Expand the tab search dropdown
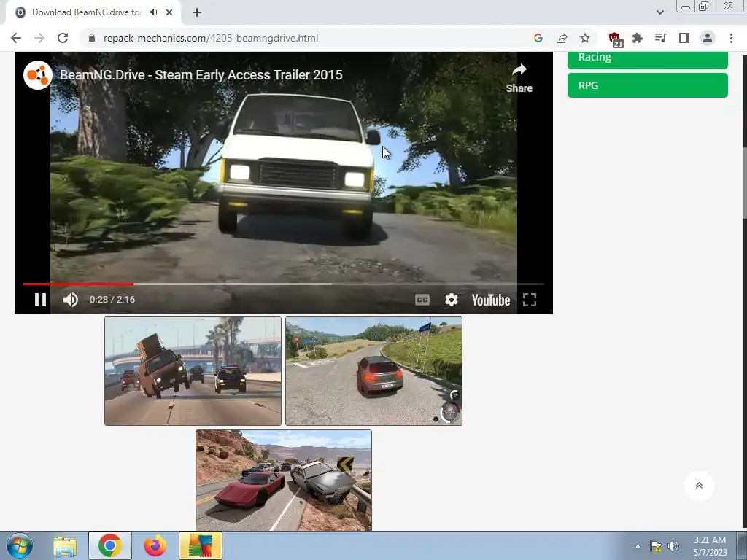 659,12
